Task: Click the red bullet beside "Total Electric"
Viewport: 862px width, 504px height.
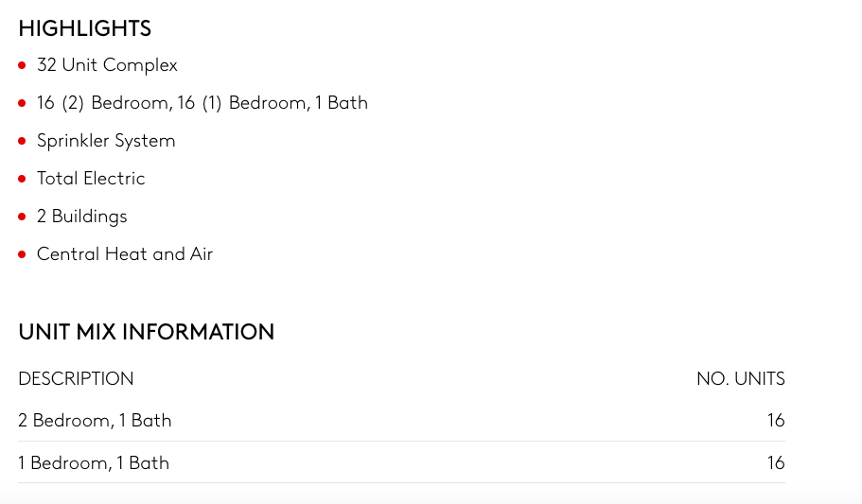Action: pyautogui.click(x=22, y=179)
